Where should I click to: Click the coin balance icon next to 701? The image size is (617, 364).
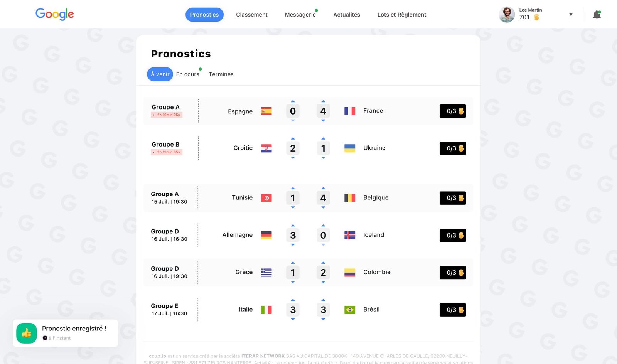pos(536,17)
